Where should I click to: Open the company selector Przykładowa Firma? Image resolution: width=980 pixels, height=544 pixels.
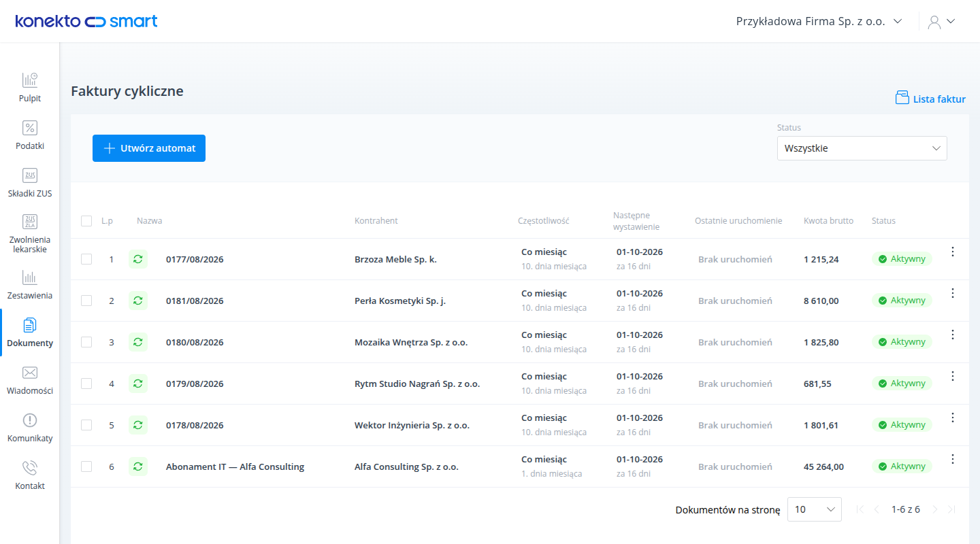coord(819,21)
